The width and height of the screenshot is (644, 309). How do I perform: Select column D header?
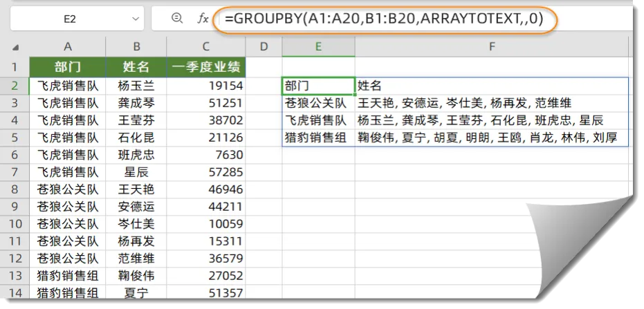(x=264, y=47)
